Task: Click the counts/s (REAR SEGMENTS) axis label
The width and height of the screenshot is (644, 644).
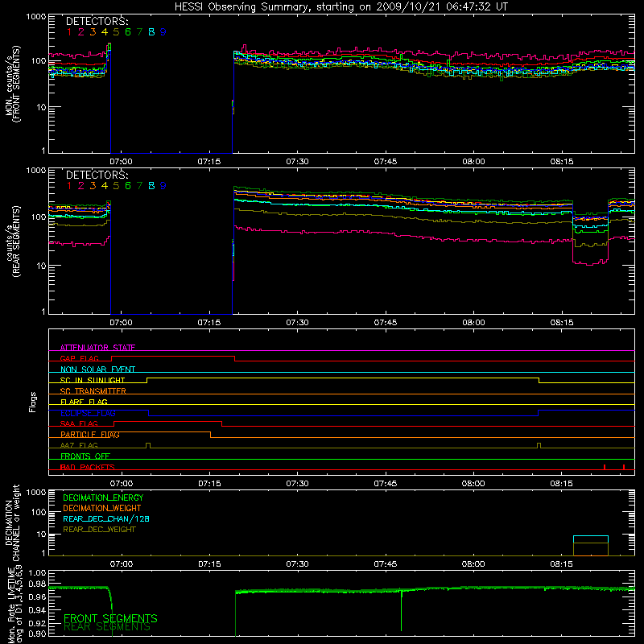Action: point(12,242)
